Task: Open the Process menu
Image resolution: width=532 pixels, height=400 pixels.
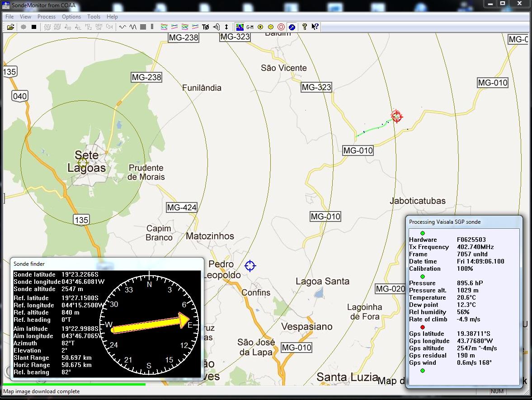Action: [x=47, y=17]
